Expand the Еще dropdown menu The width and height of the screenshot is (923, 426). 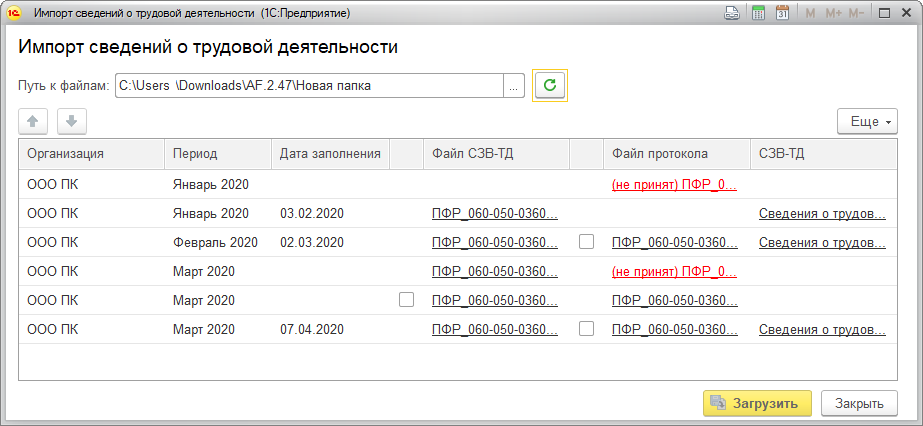point(863,121)
